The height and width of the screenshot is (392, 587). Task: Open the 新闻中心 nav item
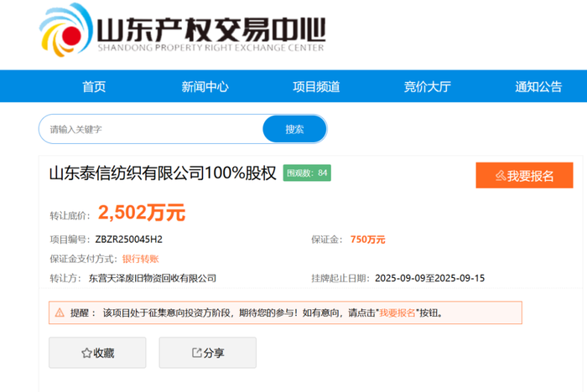pos(205,87)
